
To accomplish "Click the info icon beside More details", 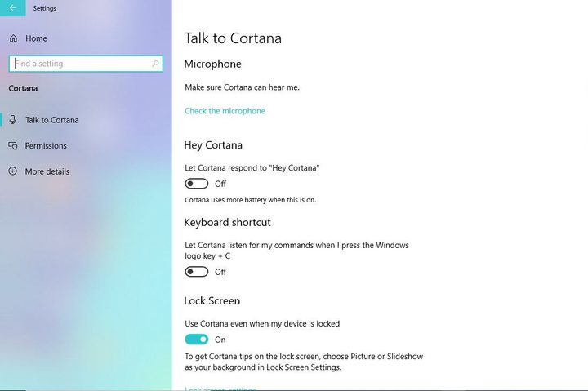I will coord(13,171).
